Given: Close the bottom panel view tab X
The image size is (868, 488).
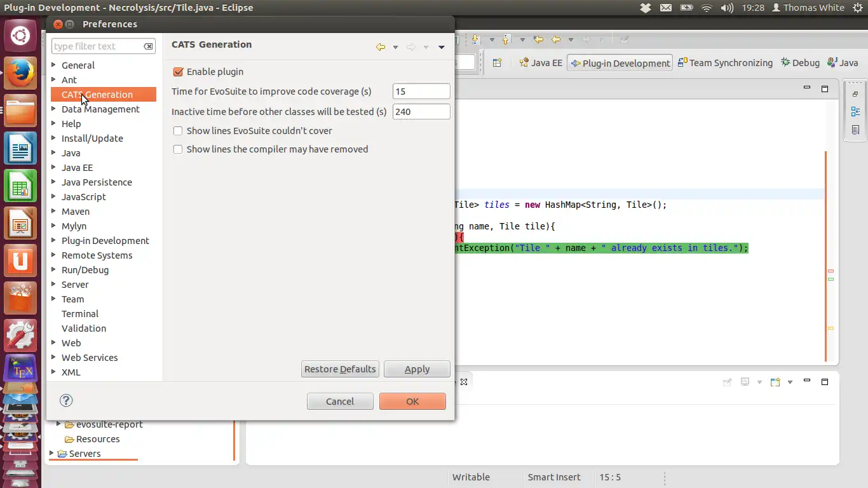Looking at the screenshot, I should tap(464, 382).
